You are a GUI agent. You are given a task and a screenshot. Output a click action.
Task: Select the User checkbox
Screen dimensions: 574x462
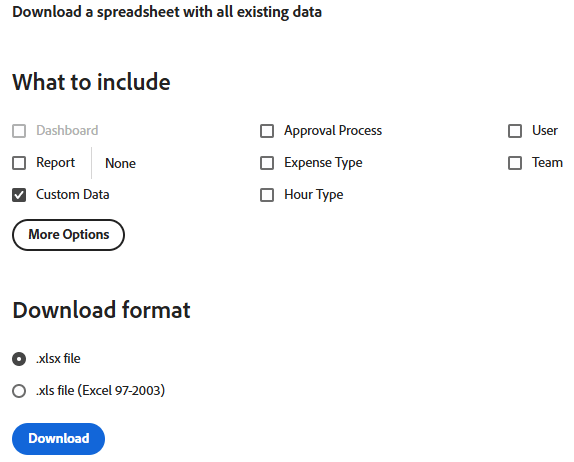[515, 131]
